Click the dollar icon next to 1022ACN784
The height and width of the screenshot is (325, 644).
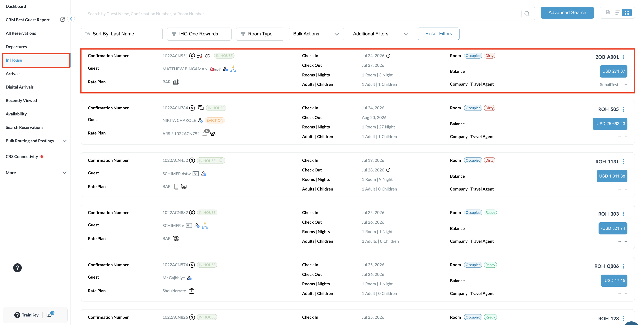(x=192, y=108)
